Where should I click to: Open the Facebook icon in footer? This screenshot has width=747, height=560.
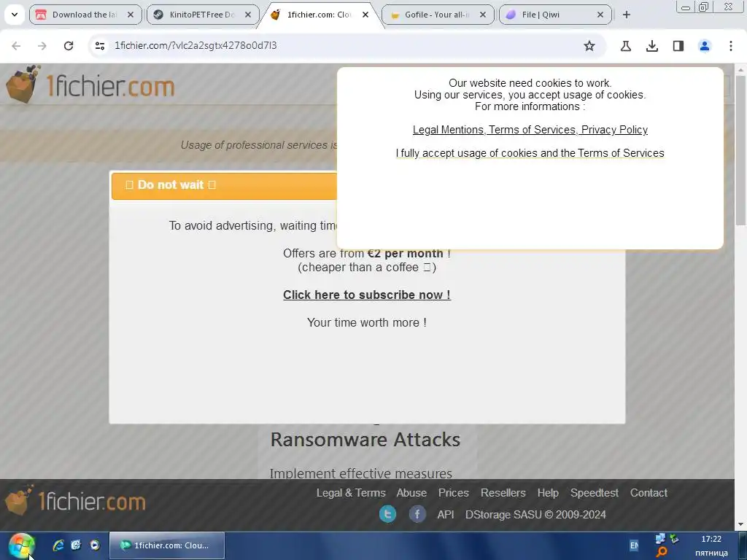417,514
